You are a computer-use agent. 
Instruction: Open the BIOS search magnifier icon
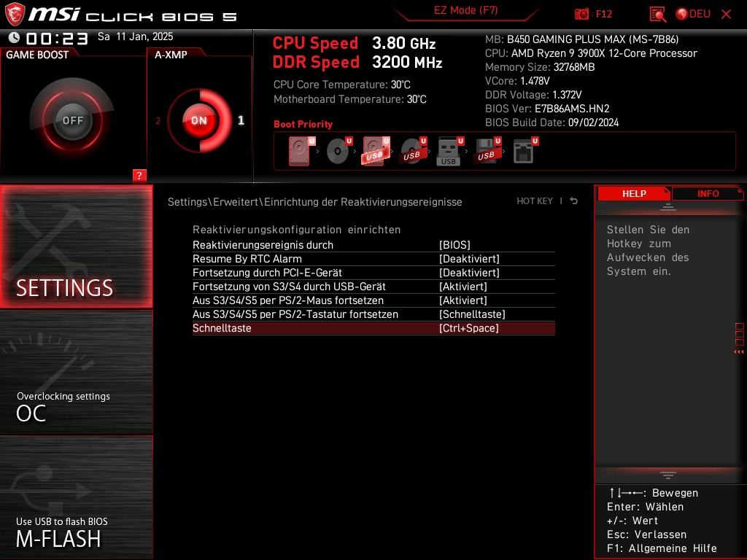click(x=658, y=15)
